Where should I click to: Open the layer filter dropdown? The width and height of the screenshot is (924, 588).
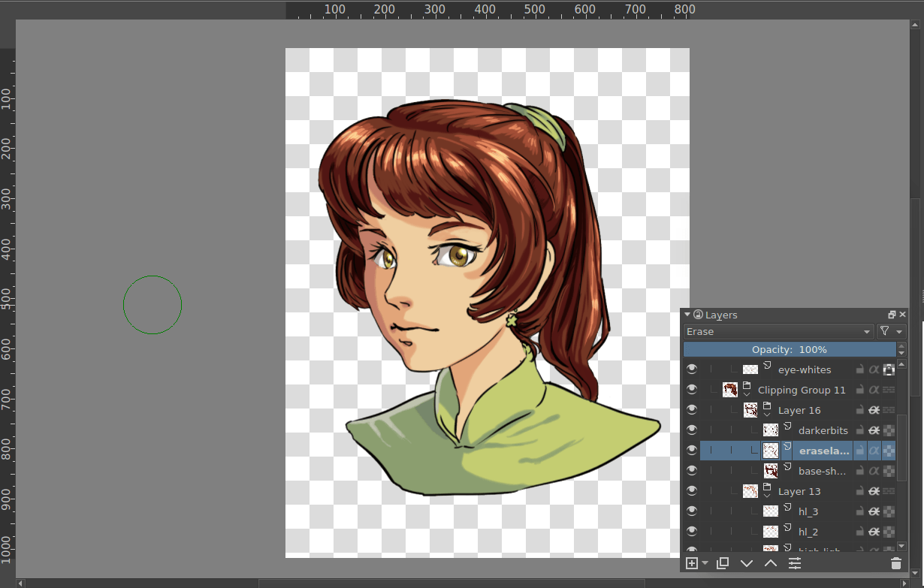click(x=891, y=331)
